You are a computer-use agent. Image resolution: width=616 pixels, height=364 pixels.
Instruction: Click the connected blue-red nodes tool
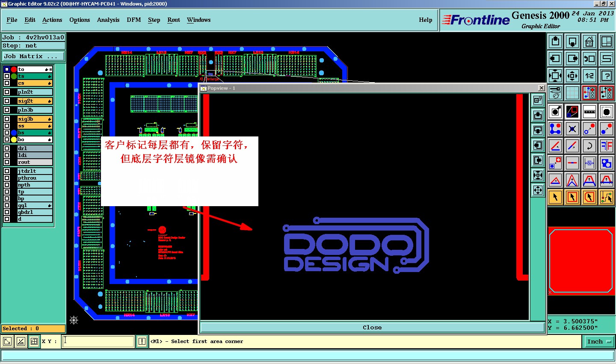click(x=555, y=129)
